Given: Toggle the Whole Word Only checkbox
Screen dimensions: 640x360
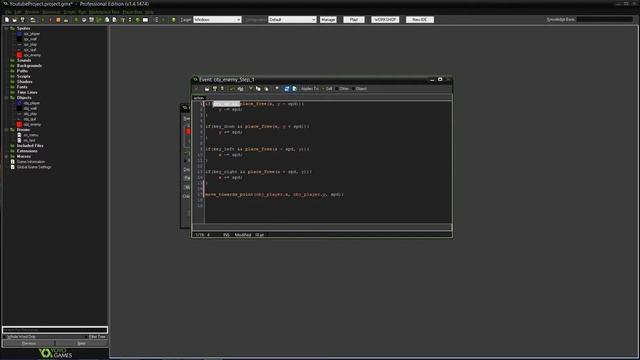Looking at the screenshot, I should tap(5, 337).
